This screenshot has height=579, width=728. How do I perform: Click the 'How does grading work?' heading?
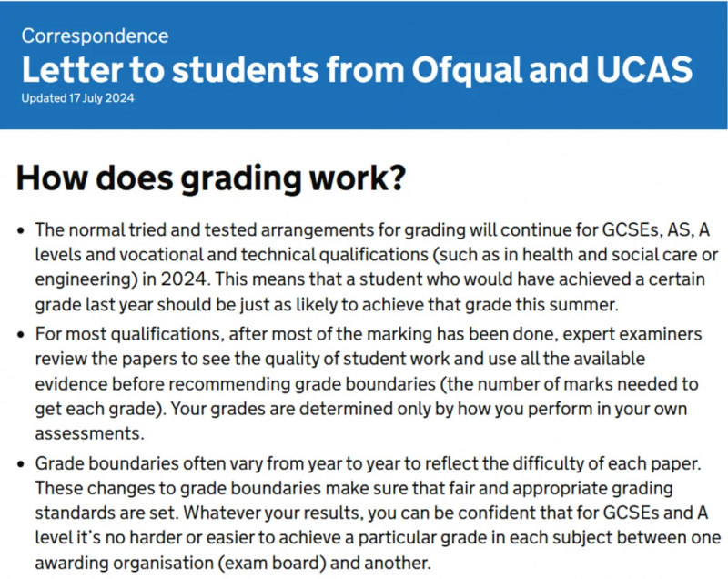click(x=211, y=178)
